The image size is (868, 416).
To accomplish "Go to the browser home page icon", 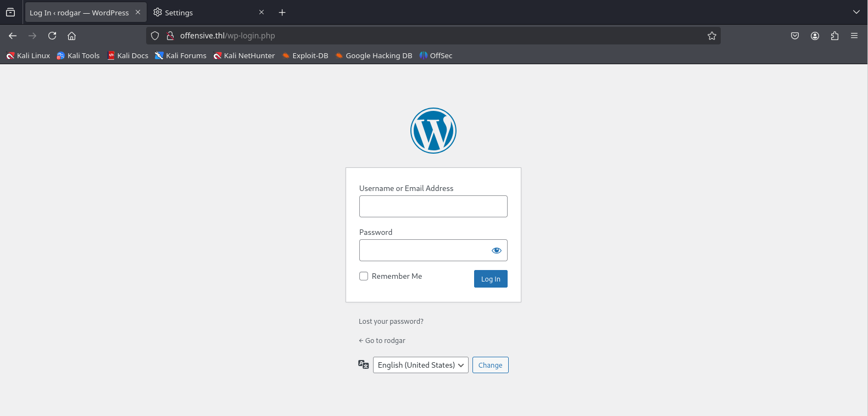I will (x=71, y=36).
